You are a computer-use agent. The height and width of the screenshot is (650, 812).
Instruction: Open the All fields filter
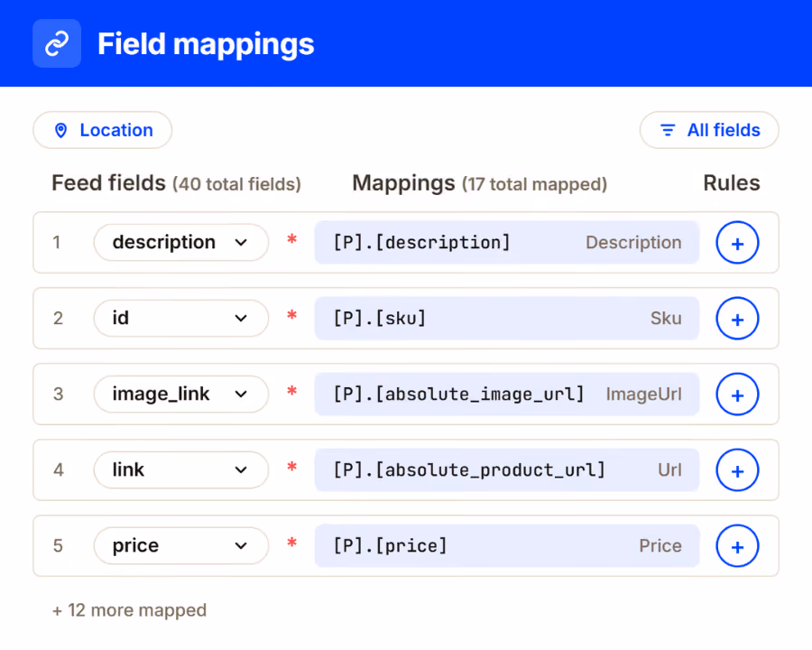coord(709,130)
